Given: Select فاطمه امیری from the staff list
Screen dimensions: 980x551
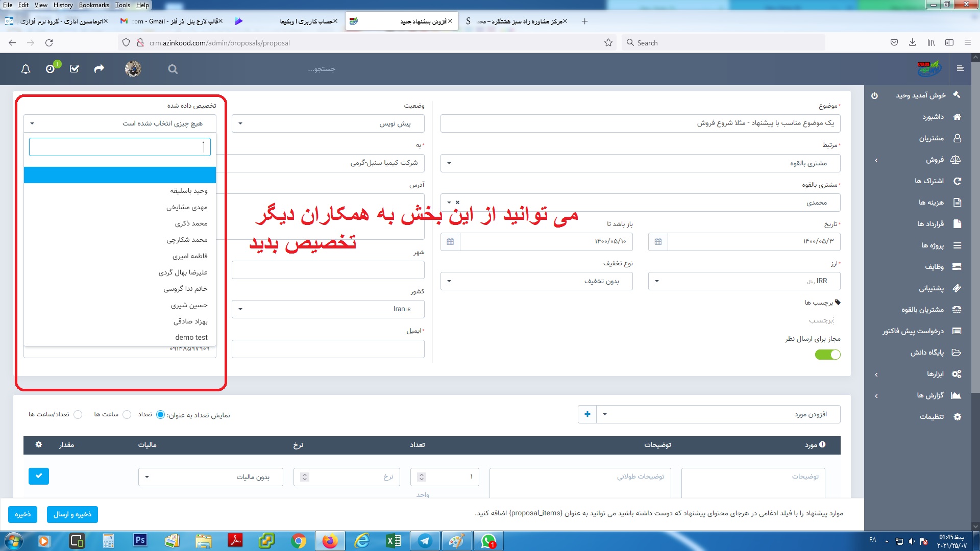Looking at the screenshot, I should coord(120,256).
